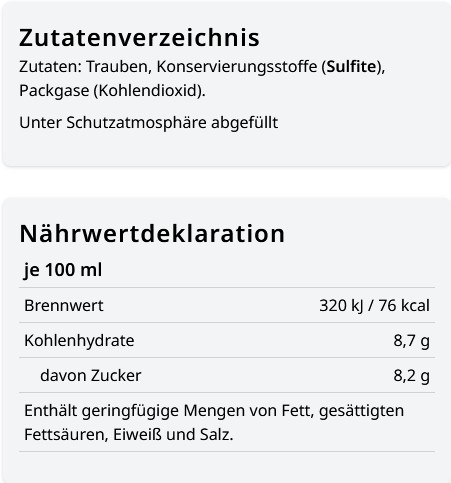
Task: Click the value 320 kJ / 76 kcal
Action: pyautogui.click(x=374, y=305)
